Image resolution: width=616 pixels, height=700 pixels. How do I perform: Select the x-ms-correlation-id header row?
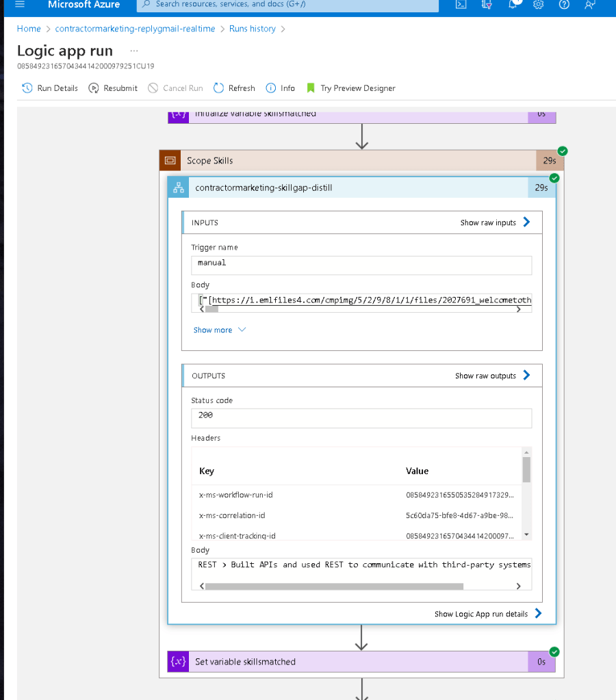coord(357,515)
